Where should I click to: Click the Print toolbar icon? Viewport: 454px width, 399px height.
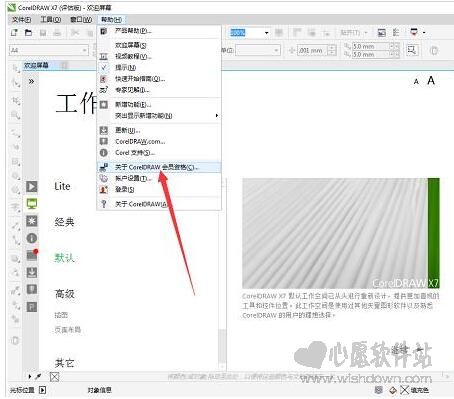(x=57, y=33)
